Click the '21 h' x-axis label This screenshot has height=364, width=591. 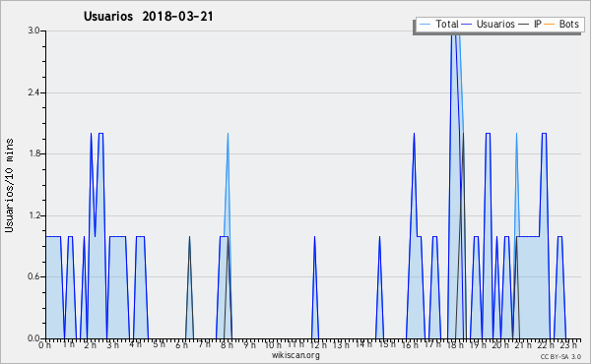coord(524,344)
